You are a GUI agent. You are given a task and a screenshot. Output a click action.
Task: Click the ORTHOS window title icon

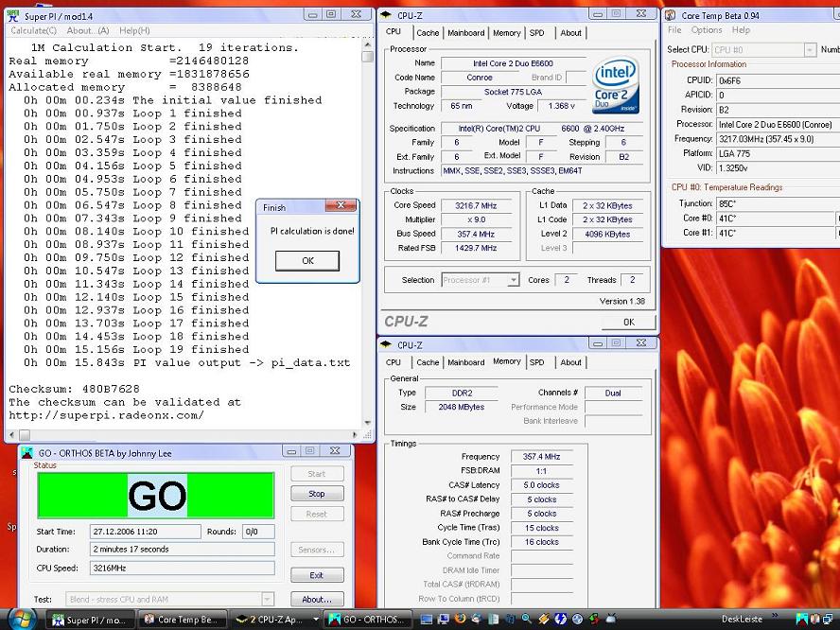coord(26,453)
